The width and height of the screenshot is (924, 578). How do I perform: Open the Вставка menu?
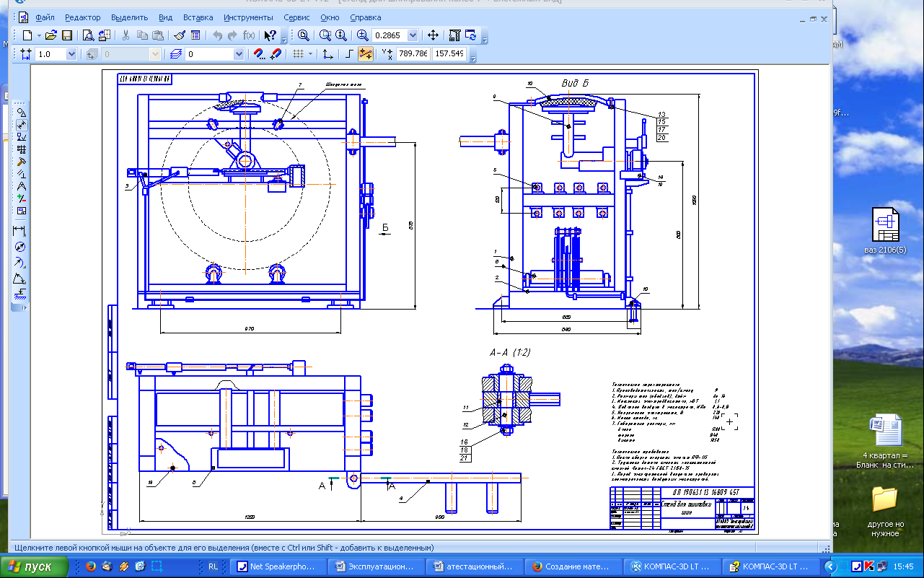coord(198,17)
